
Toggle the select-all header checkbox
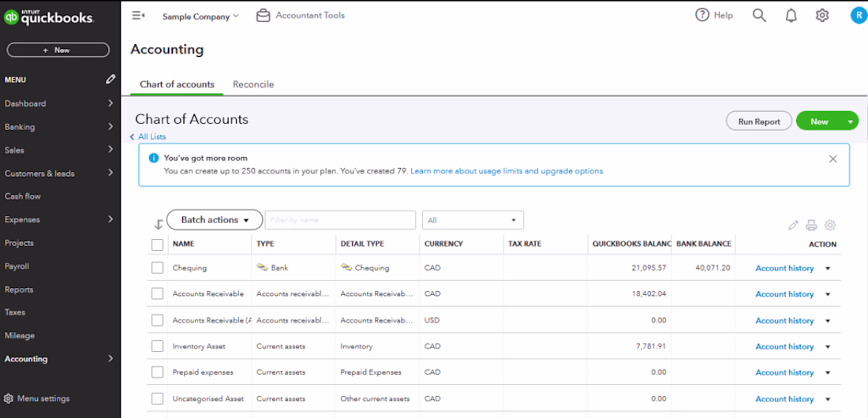pyautogui.click(x=157, y=244)
